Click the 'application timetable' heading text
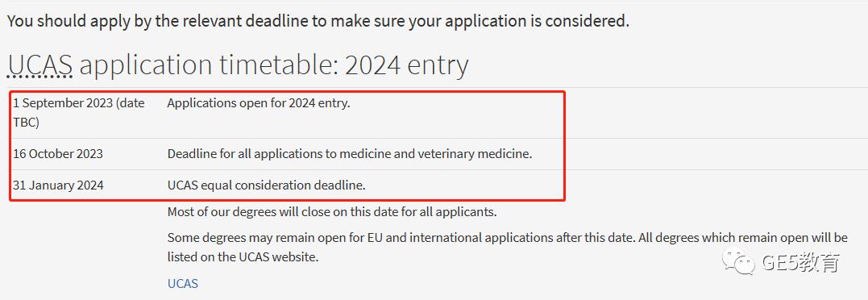 (210, 65)
